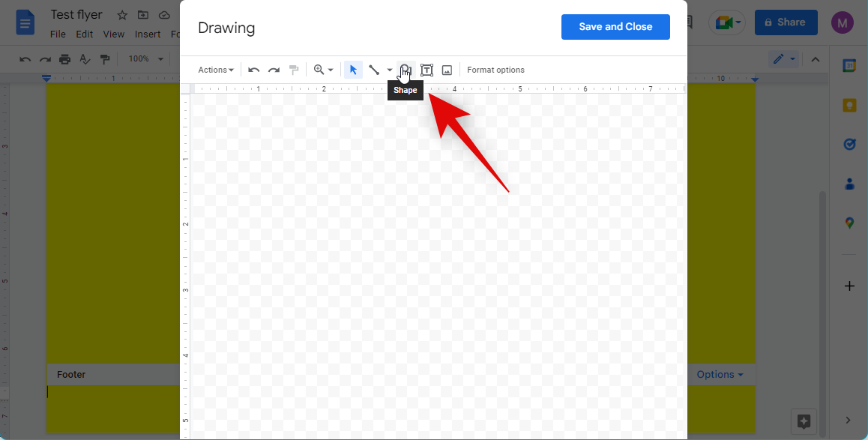This screenshot has width=868, height=440.
Task: Open the line type dropdown arrow
Action: (390, 70)
